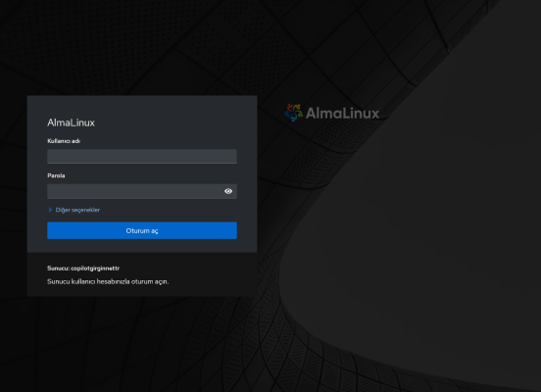The image size is (541, 392).
Task: Click the Kullanıcı adı label
Action: (64, 141)
